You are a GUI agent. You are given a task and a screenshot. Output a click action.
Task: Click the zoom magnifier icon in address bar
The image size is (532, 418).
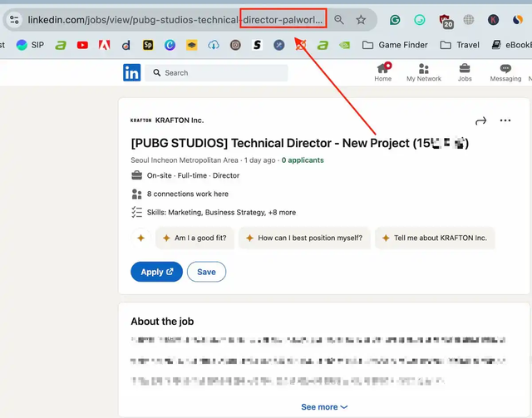coord(339,19)
